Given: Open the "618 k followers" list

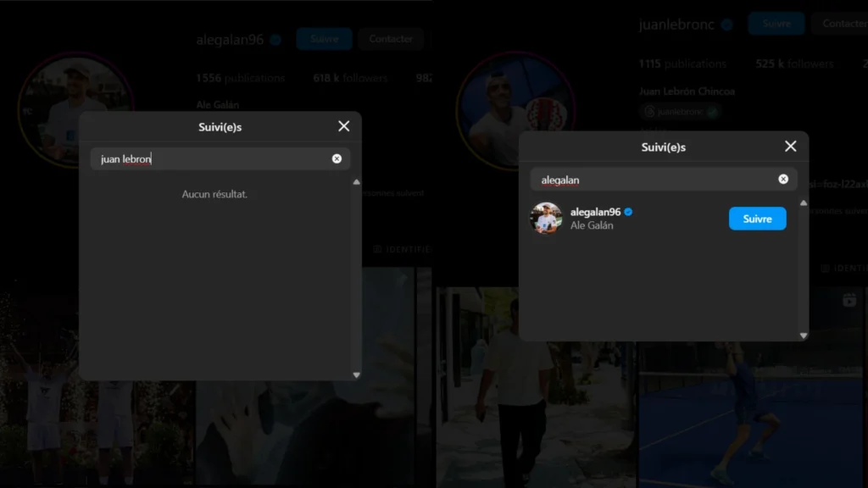Looking at the screenshot, I should pos(350,78).
